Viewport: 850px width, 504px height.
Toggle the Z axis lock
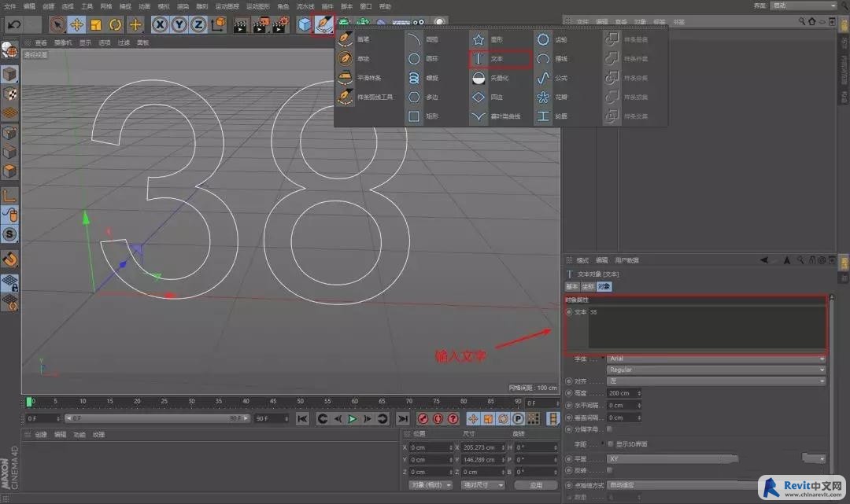click(x=198, y=24)
